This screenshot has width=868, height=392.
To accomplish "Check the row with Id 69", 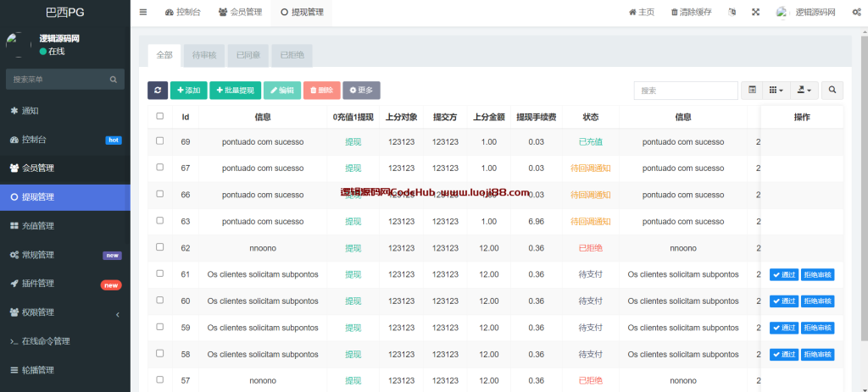I will [160, 141].
